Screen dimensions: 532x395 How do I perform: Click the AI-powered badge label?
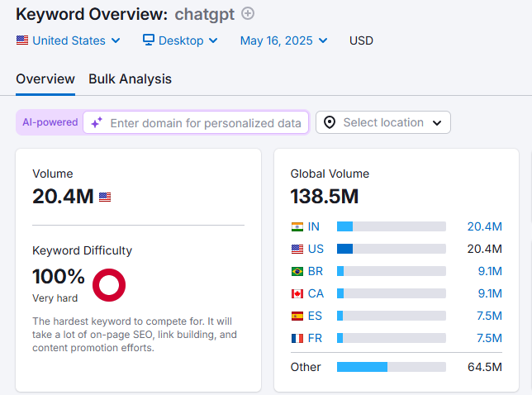(50, 122)
